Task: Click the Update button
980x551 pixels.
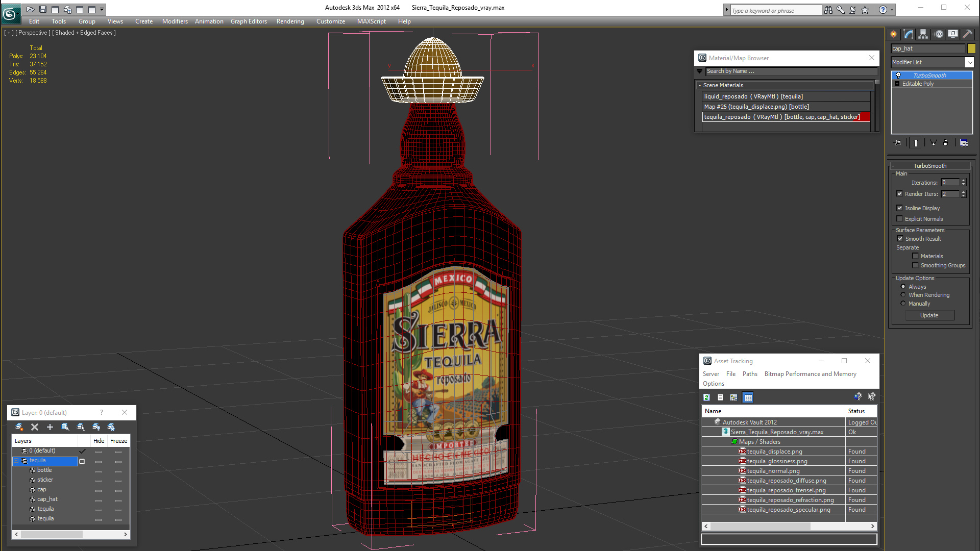Action: click(x=929, y=315)
